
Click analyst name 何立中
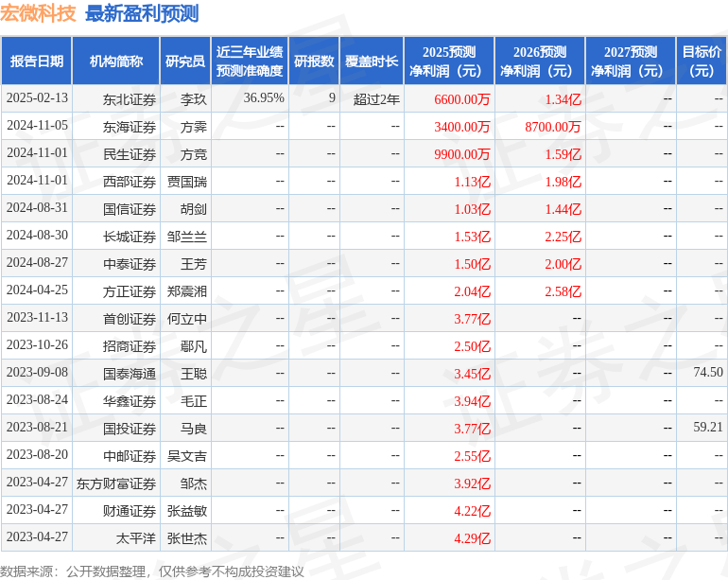tap(187, 319)
